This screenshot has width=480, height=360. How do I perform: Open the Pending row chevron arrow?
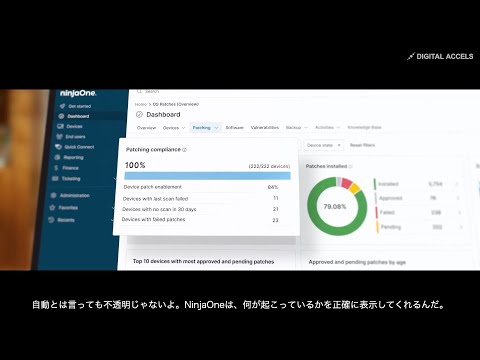[x=461, y=227]
